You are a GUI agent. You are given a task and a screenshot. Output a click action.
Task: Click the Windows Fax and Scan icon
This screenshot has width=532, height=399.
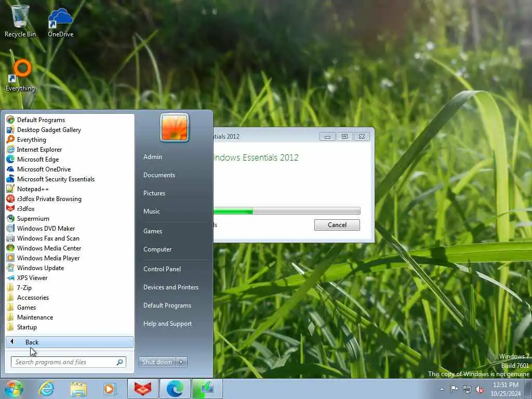pyautogui.click(x=10, y=238)
